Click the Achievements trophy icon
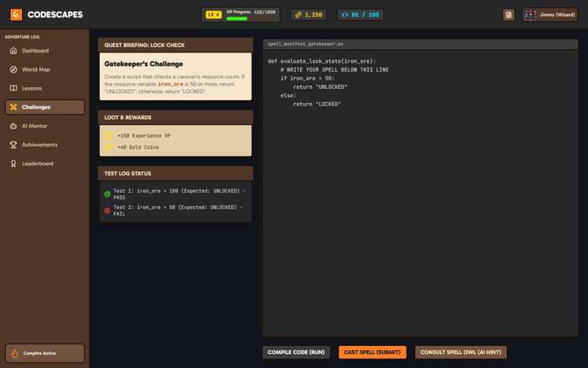The height and width of the screenshot is (368, 588). tap(14, 145)
